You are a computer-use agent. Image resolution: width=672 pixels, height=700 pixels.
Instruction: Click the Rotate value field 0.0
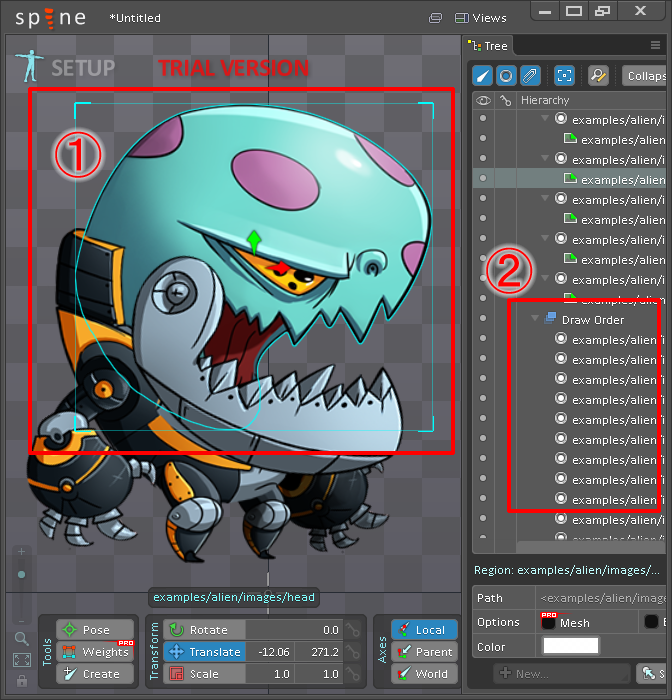[294, 629]
